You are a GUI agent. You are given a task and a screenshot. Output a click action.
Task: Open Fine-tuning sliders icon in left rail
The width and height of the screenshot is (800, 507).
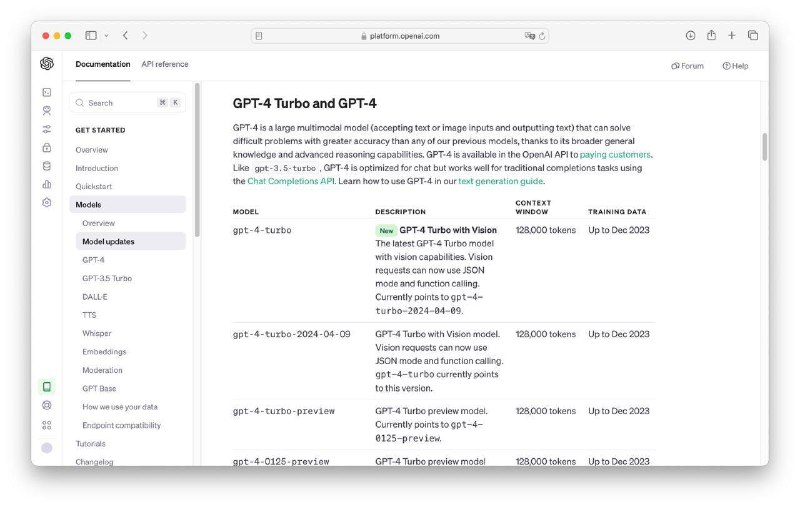tap(47, 129)
